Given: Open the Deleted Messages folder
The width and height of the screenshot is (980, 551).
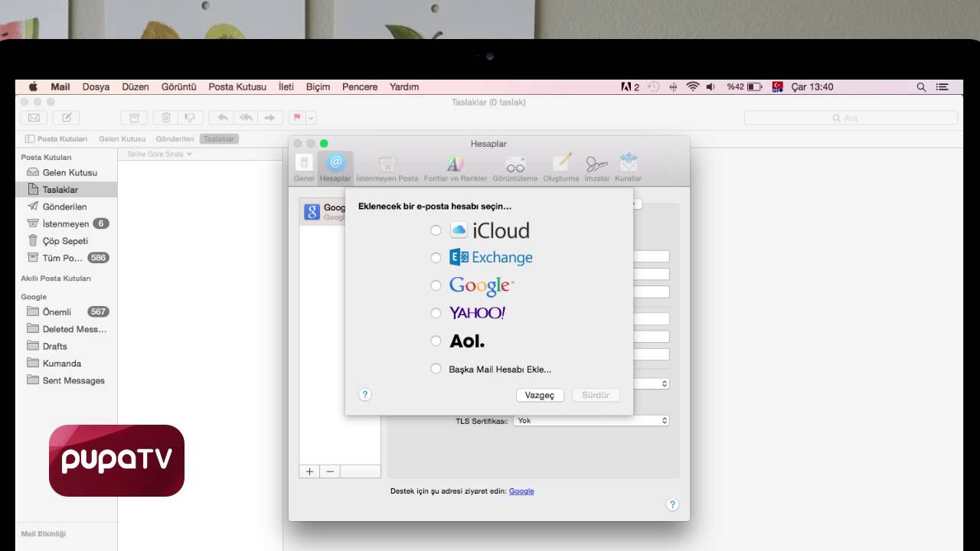Looking at the screenshot, I should click(x=67, y=329).
